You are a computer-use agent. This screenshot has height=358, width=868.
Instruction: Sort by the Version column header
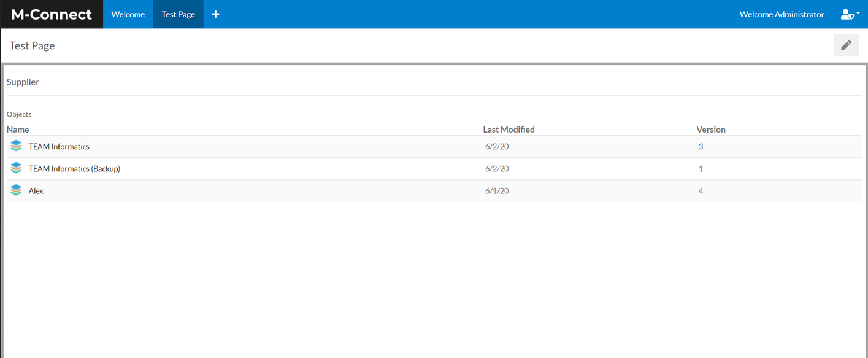click(x=710, y=130)
